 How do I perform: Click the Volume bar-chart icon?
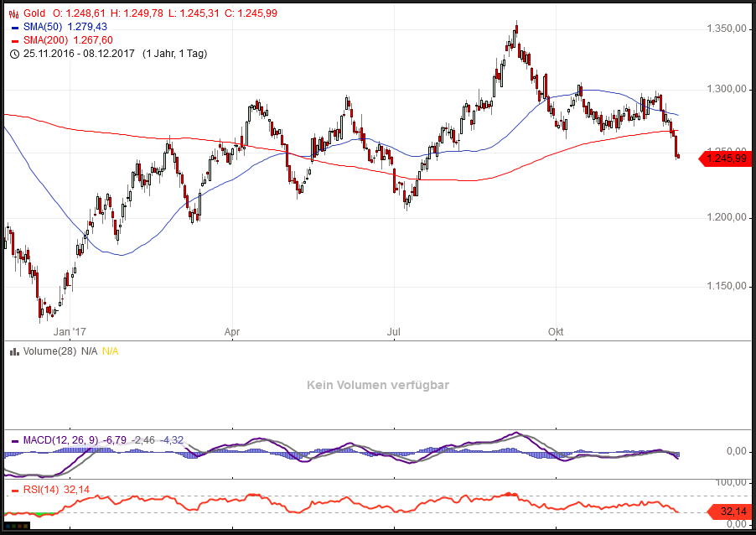[14, 352]
